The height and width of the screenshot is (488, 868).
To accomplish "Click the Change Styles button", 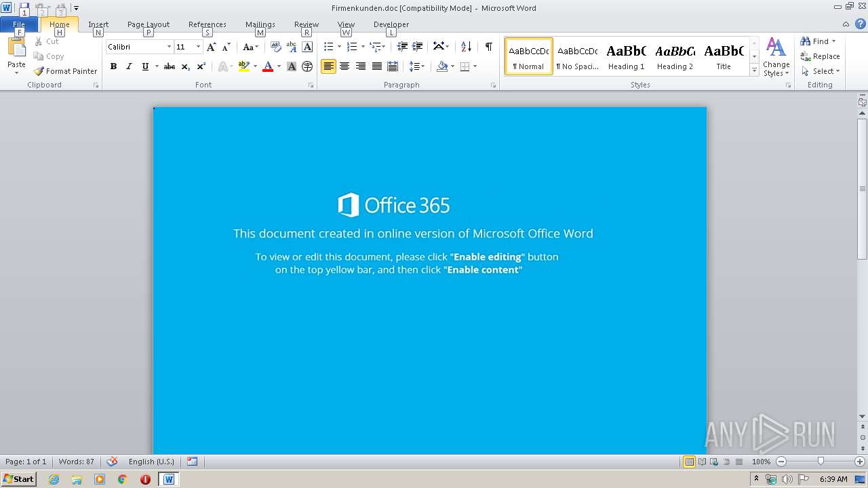I will [776, 58].
